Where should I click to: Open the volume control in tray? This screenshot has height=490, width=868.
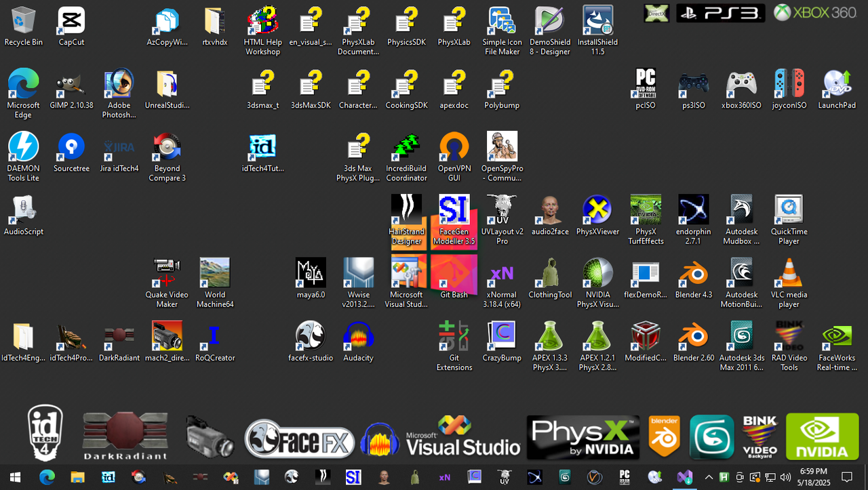coord(785,477)
